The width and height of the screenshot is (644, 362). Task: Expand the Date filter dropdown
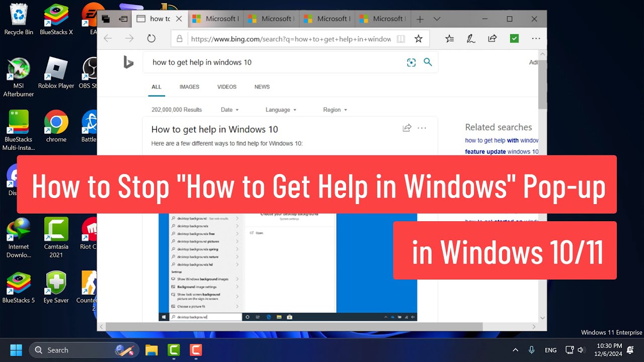pyautogui.click(x=229, y=110)
